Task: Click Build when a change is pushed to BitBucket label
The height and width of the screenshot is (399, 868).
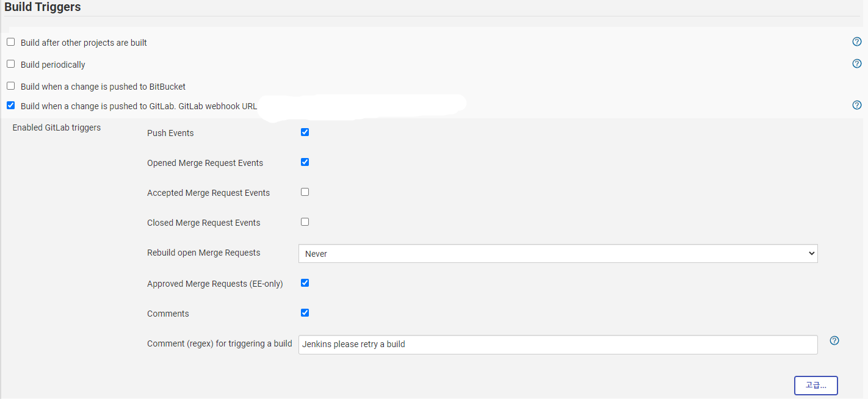Action: pyautogui.click(x=103, y=87)
